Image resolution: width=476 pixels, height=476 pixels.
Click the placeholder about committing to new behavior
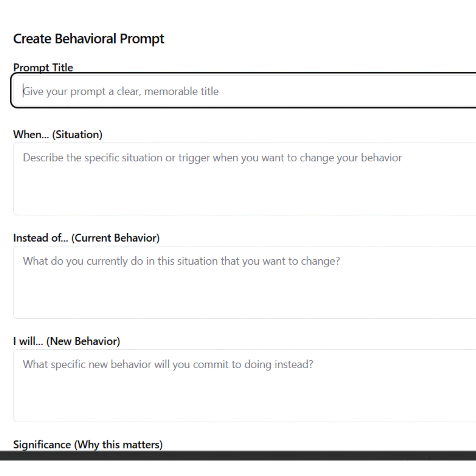point(168,364)
